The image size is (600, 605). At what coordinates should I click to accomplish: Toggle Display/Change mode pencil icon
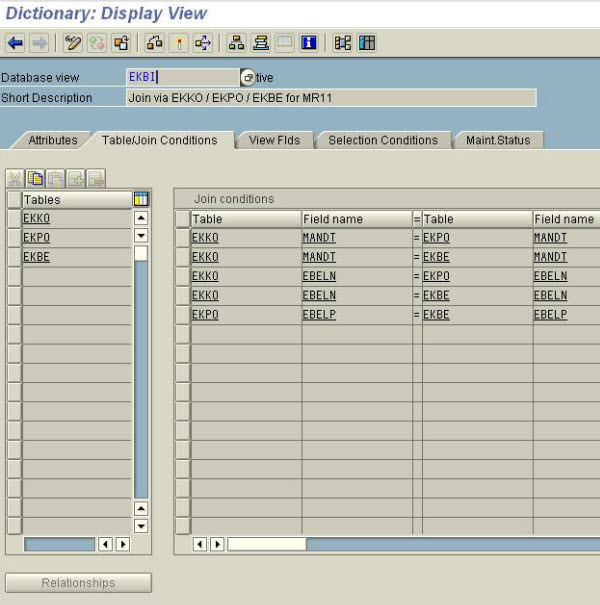coord(73,43)
